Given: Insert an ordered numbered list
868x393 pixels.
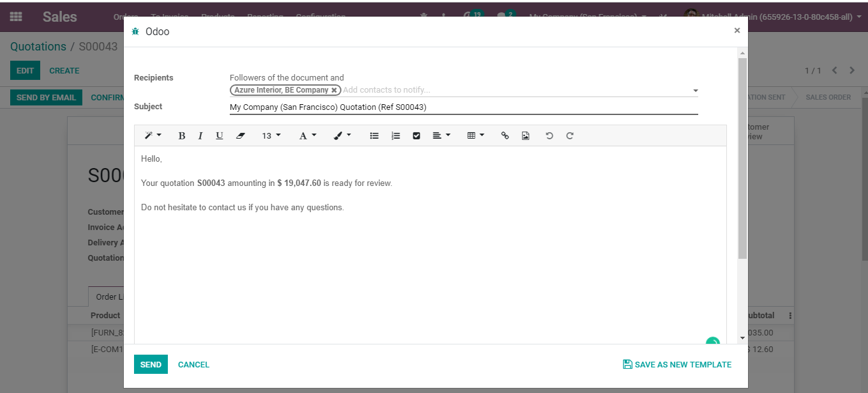Looking at the screenshot, I should [x=396, y=135].
